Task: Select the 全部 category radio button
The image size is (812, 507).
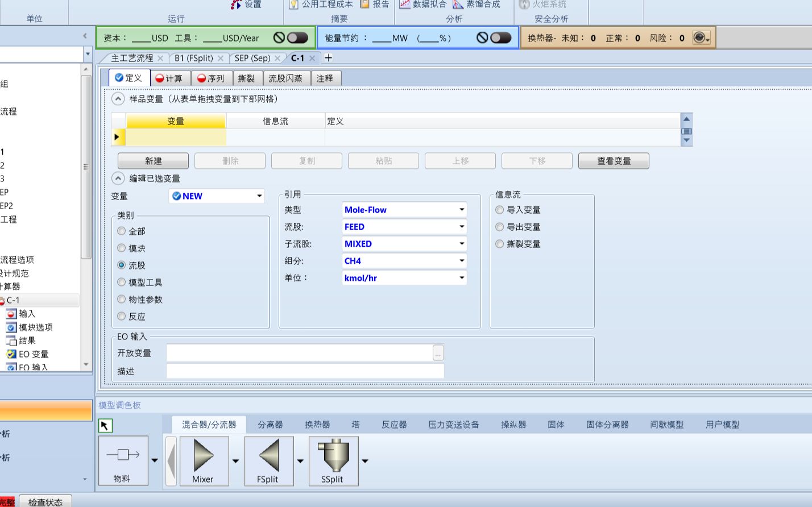Action: click(121, 231)
